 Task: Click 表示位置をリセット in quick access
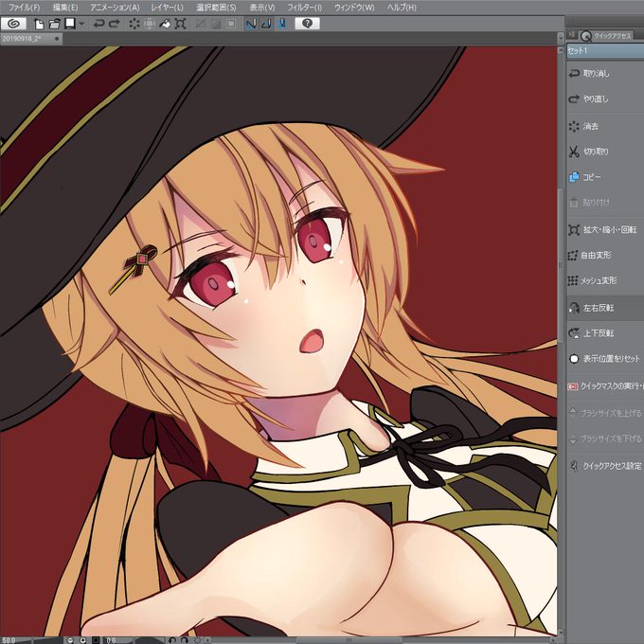coord(605,359)
